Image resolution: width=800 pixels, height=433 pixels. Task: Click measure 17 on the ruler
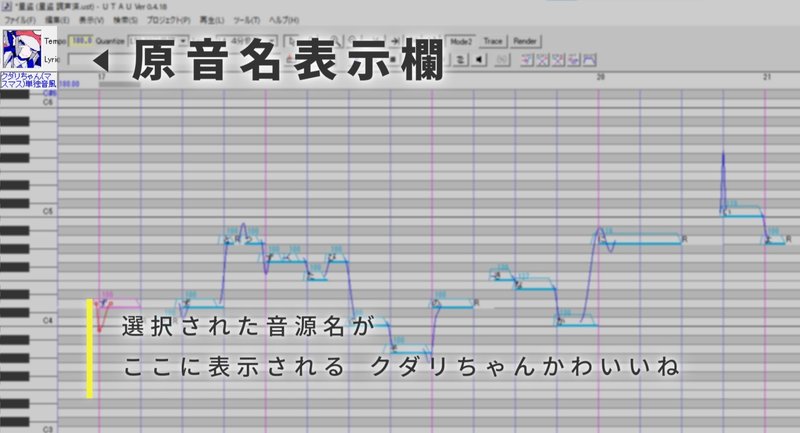[102, 77]
